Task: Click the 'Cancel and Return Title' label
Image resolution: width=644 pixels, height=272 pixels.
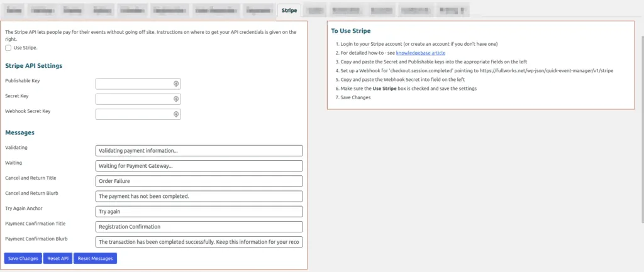Action: coord(31,178)
